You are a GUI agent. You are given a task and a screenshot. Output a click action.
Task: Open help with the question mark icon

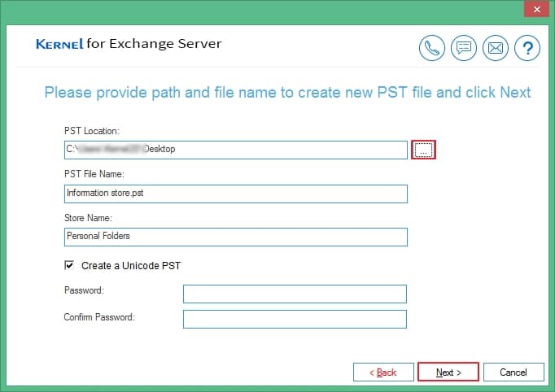(527, 48)
